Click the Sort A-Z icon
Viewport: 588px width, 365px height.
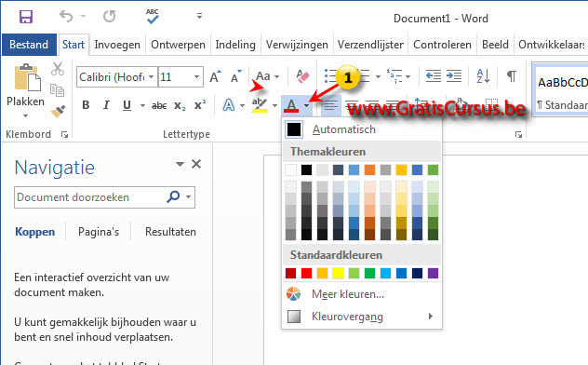tap(483, 76)
